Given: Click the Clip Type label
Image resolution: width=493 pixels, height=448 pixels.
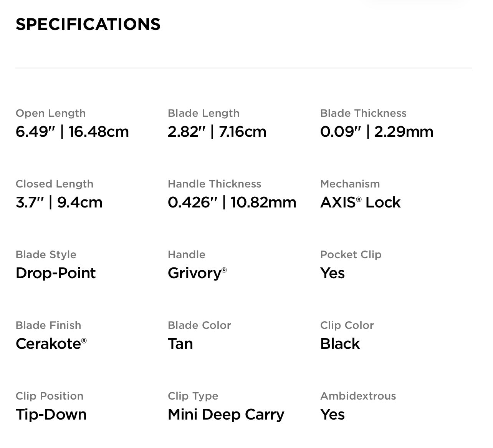Looking at the screenshot, I should pyautogui.click(x=193, y=397).
